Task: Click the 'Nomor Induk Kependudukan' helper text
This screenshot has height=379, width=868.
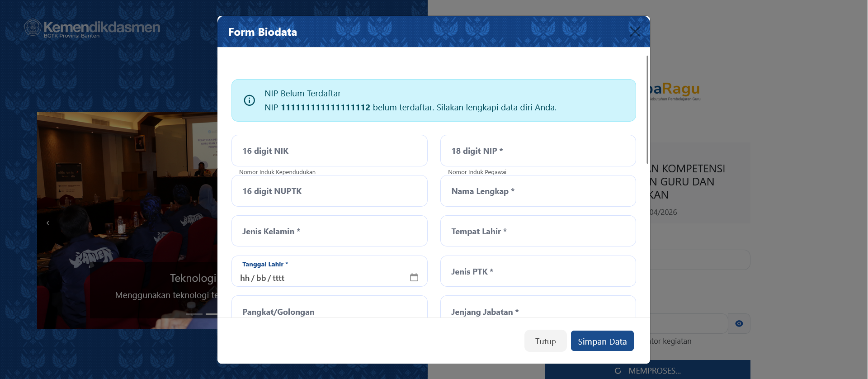Action: pyautogui.click(x=277, y=172)
